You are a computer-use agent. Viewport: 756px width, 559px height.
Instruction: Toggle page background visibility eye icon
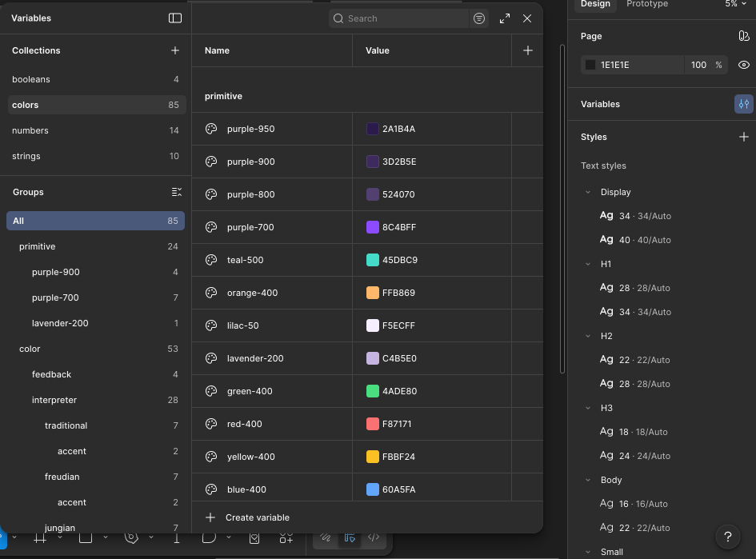pos(743,65)
